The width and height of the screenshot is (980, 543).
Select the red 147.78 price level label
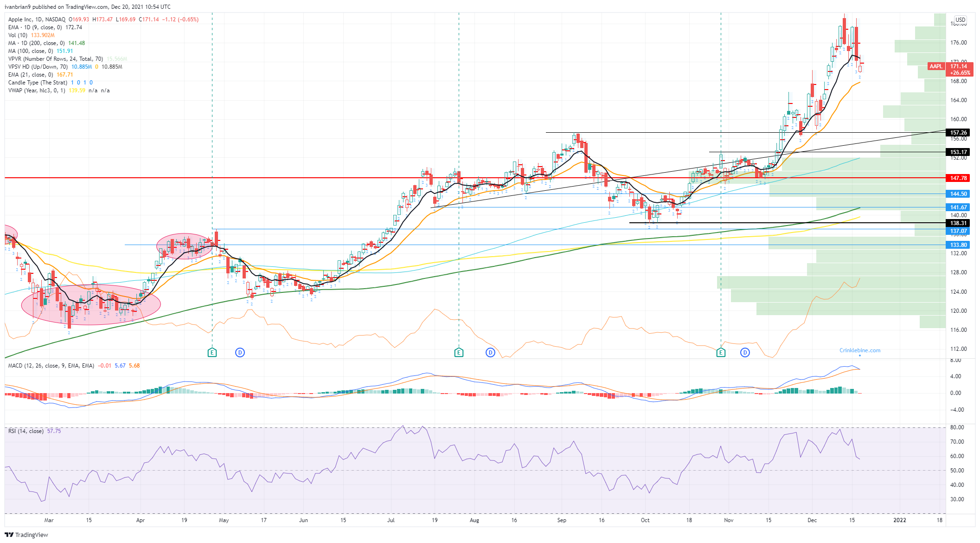pos(958,178)
